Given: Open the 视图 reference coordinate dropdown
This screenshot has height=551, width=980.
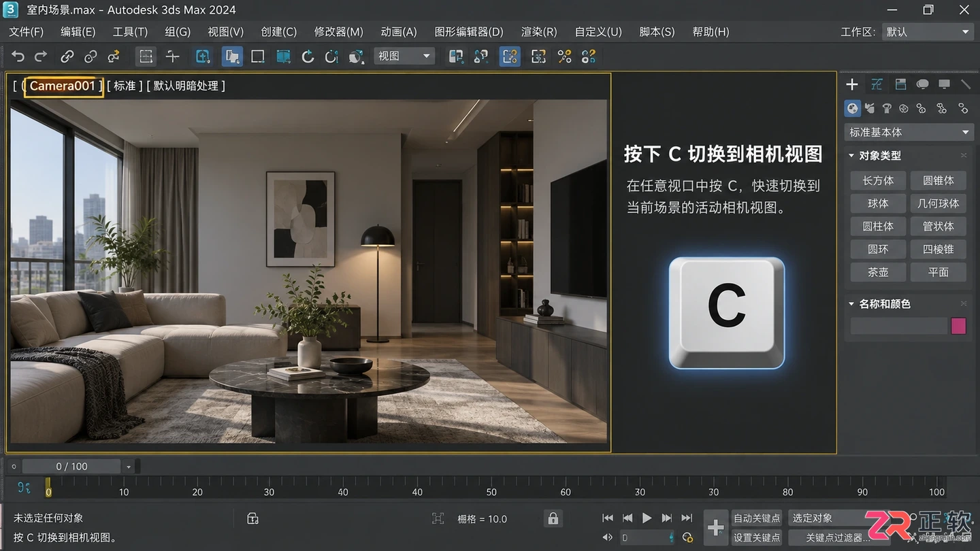Looking at the screenshot, I should [404, 56].
